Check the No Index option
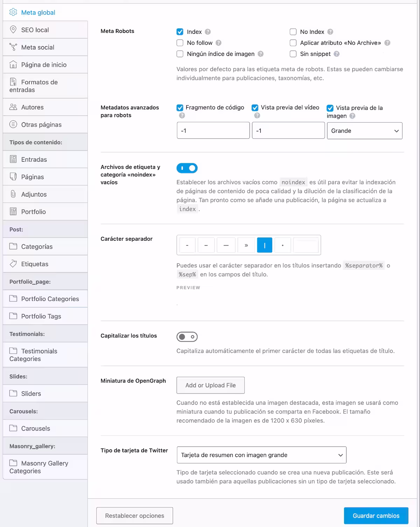The width and height of the screenshot is (420, 527). pos(293,32)
